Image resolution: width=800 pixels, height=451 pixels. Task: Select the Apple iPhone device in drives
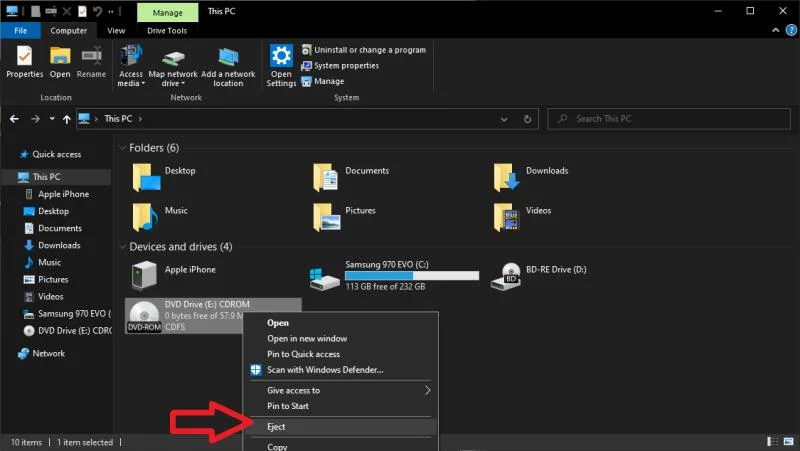coord(173,275)
